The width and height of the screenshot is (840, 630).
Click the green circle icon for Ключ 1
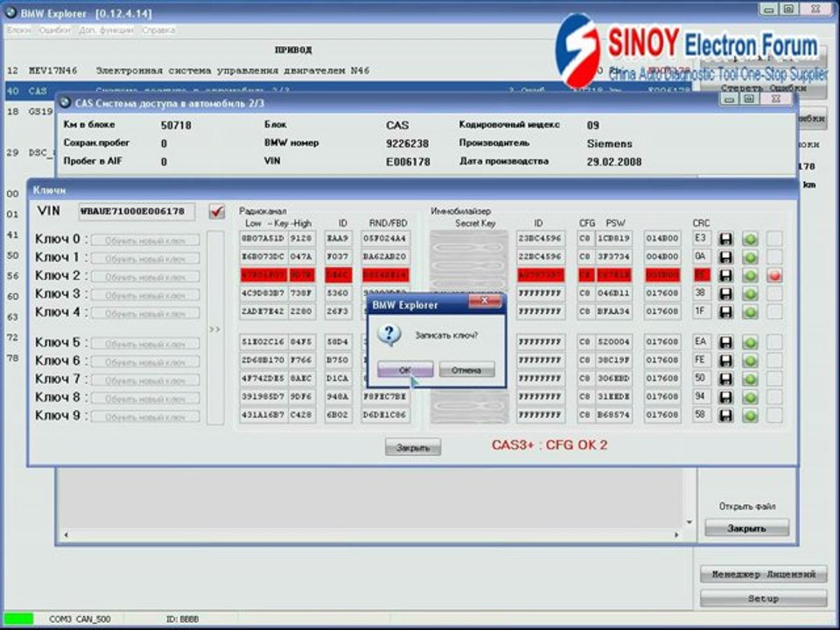[x=750, y=257]
